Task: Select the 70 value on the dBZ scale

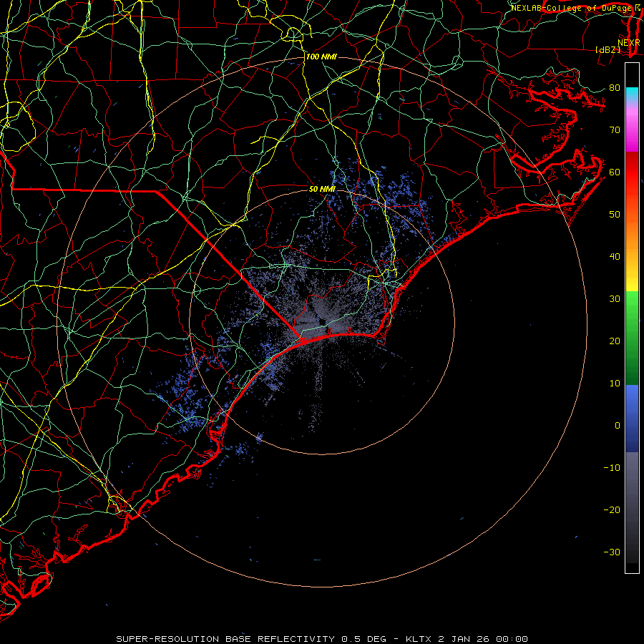Action: tap(615, 130)
